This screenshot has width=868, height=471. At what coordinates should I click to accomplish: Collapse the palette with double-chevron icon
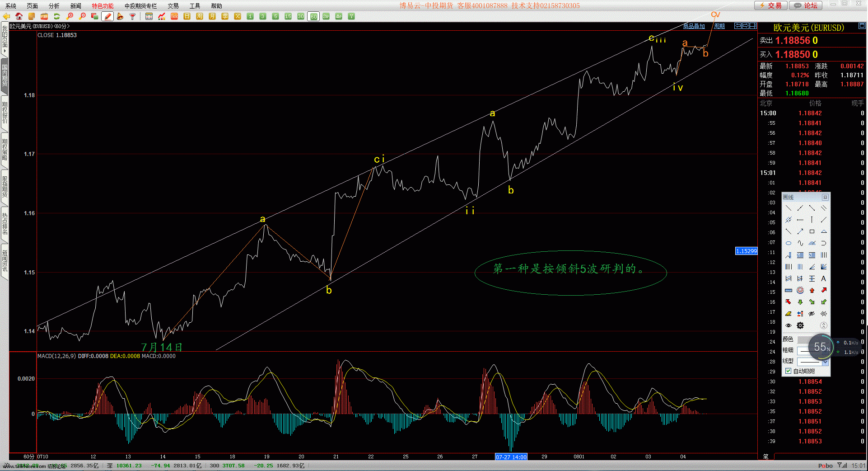tap(824, 325)
